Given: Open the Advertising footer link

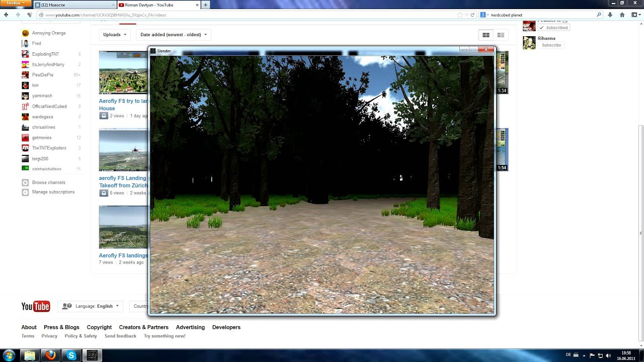Looking at the screenshot, I should (190, 327).
